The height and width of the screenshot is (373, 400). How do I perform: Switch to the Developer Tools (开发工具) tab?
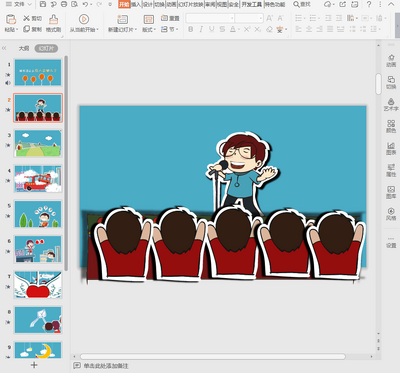252,4
